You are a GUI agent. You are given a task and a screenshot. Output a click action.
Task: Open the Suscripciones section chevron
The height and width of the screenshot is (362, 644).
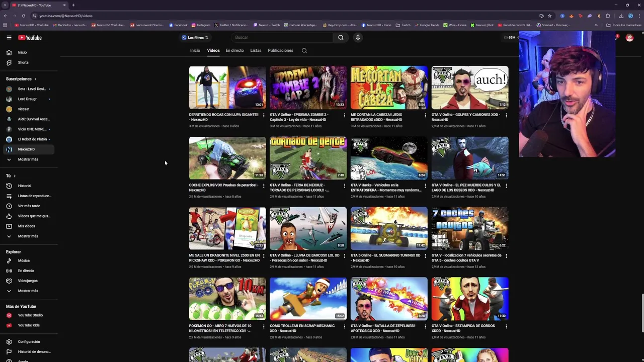[35, 79]
